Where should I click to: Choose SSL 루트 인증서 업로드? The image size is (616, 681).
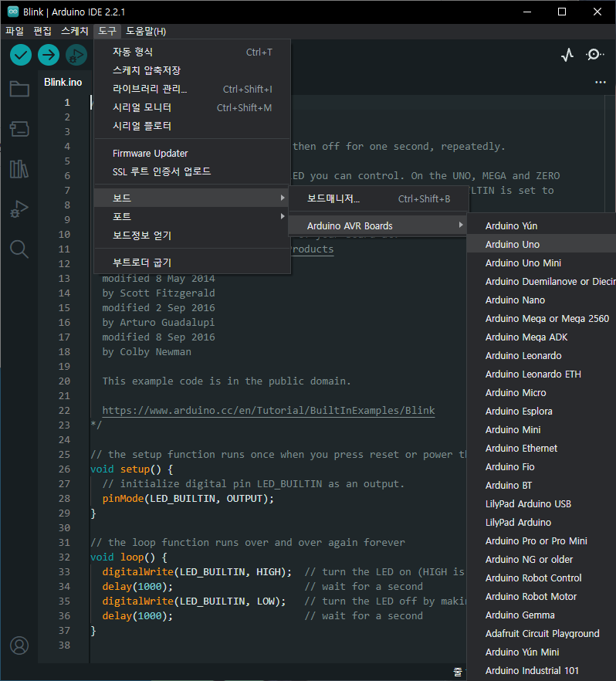click(x=192, y=171)
